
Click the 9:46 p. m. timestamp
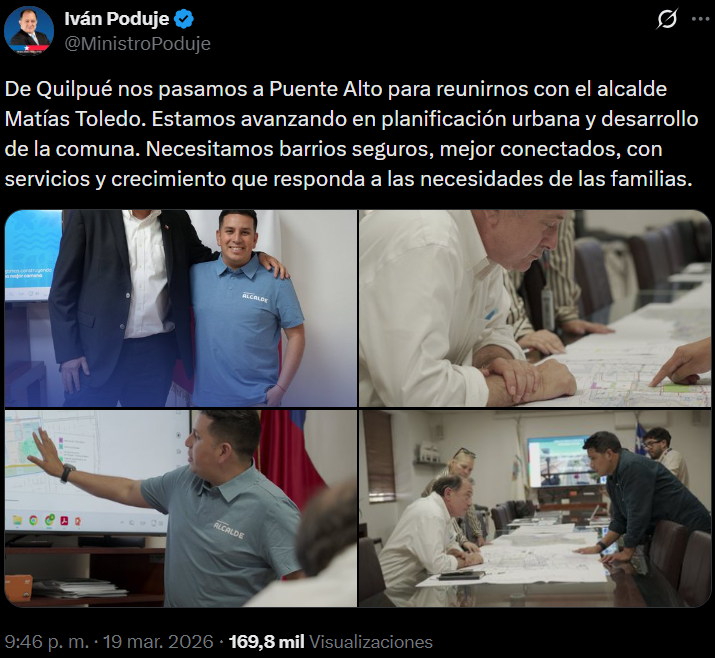(x=47, y=642)
